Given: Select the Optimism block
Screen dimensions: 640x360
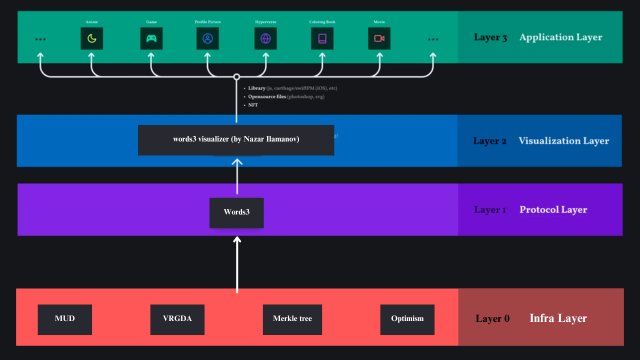Looking at the screenshot, I should [407, 319].
